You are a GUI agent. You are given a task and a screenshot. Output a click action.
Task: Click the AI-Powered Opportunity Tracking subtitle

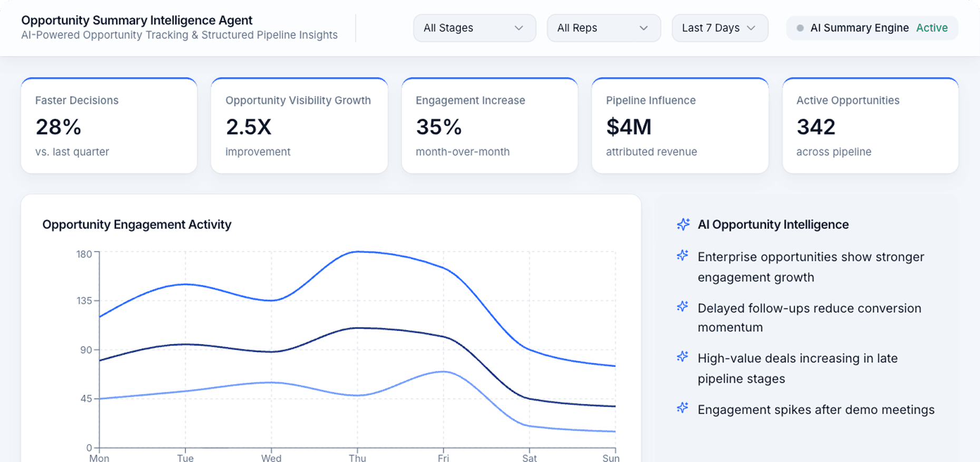179,35
